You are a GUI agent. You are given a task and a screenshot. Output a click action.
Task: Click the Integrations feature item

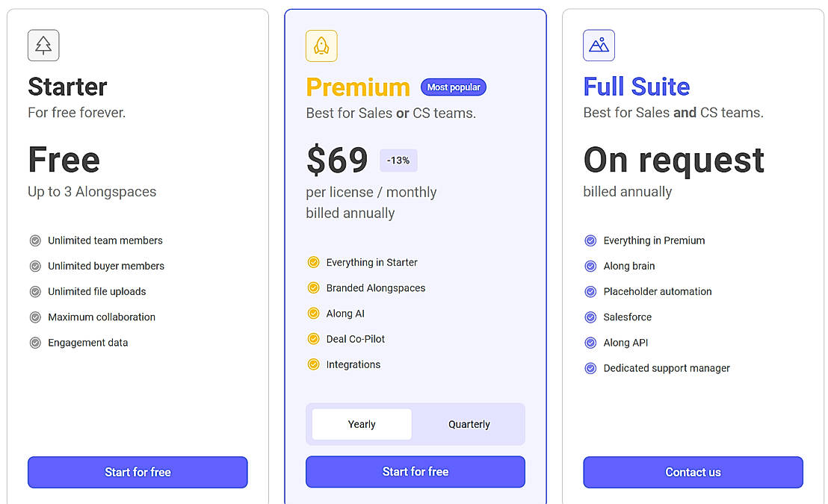tap(353, 364)
